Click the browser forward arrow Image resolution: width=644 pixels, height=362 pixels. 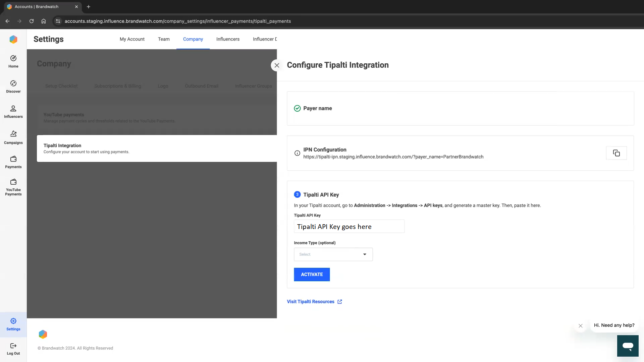[x=19, y=21]
